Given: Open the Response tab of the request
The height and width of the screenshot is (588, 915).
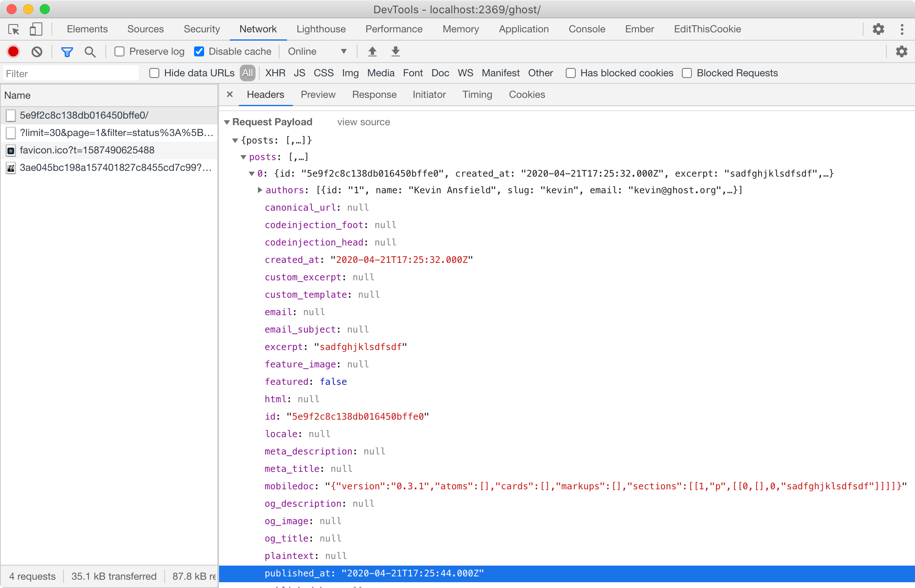Looking at the screenshot, I should click(375, 95).
